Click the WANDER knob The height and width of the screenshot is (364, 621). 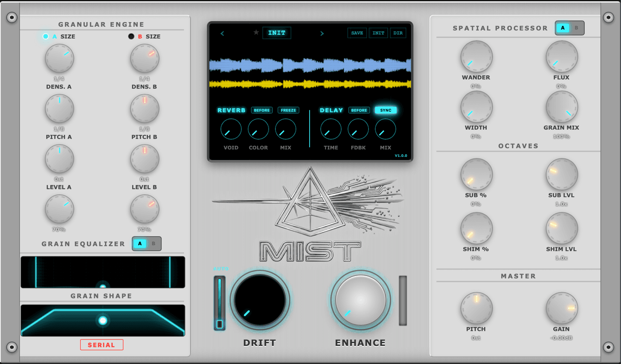[x=476, y=57]
